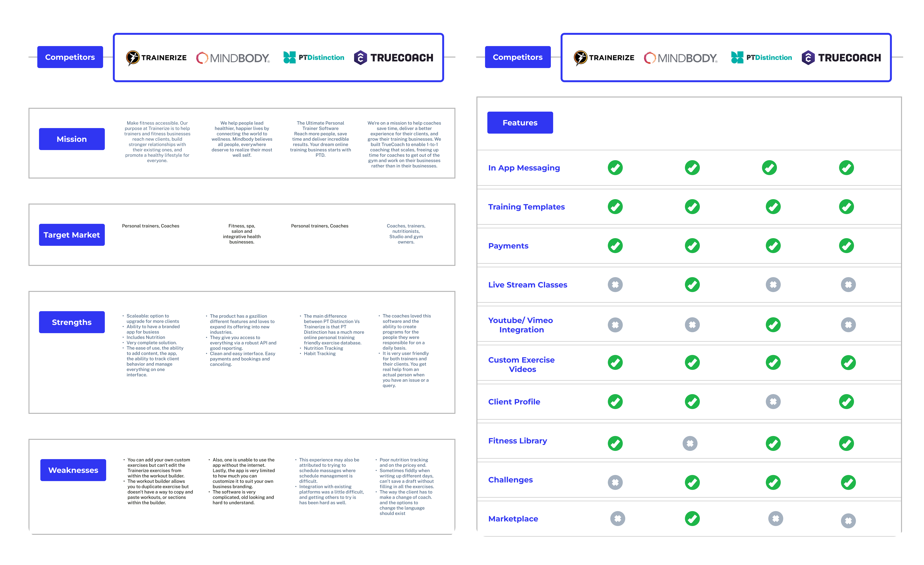
Task: Click the only green check in the Marketplace row
Action: pos(692,519)
